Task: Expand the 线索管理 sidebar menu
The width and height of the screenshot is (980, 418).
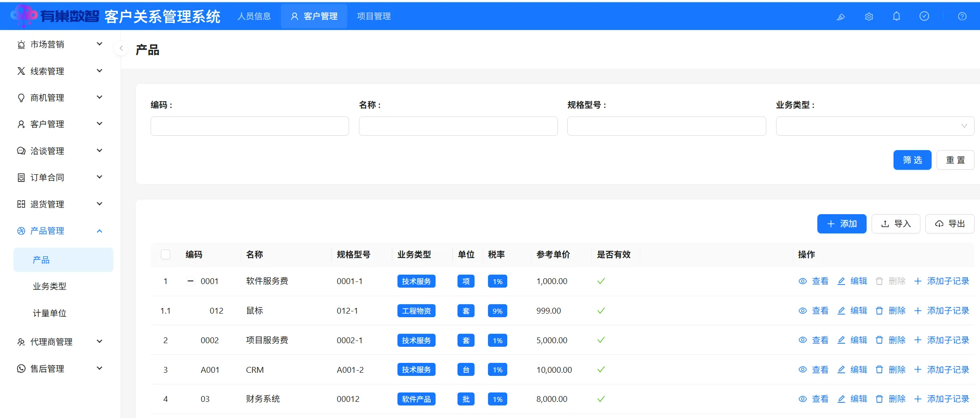Action: 99,71
